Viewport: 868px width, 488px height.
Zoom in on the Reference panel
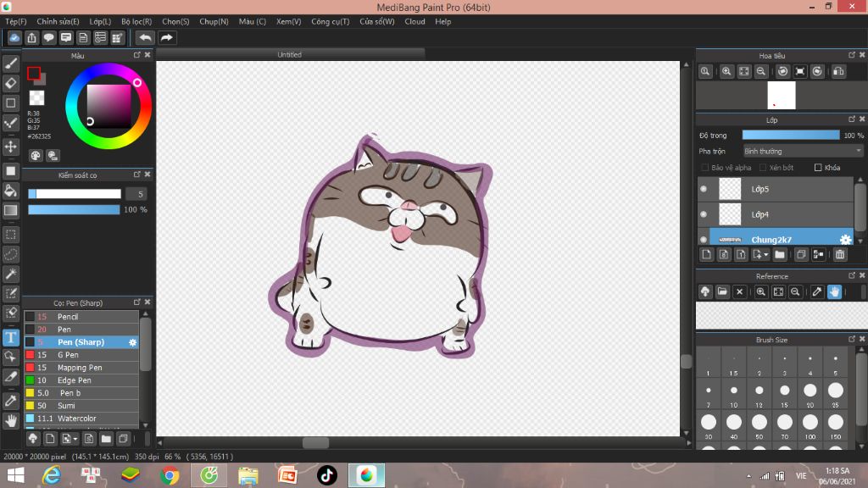click(761, 291)
